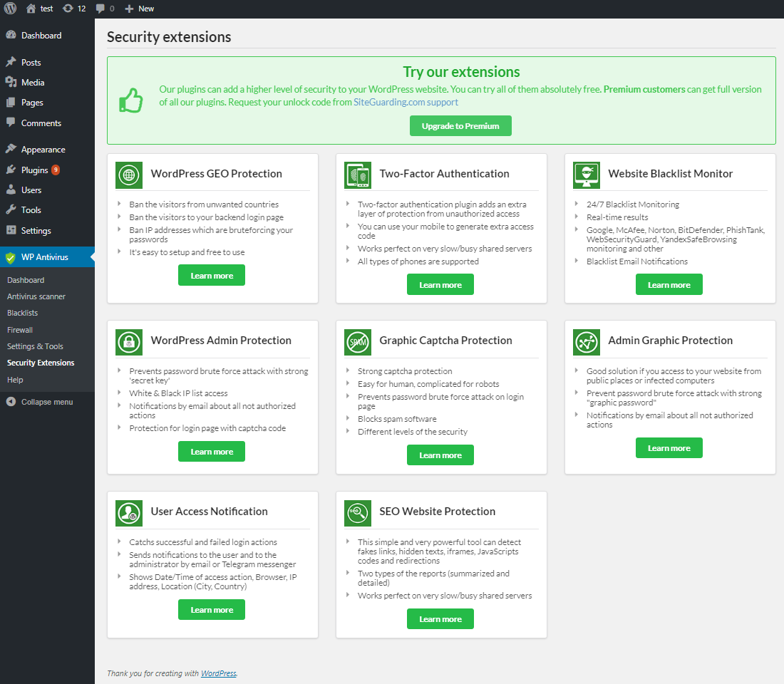Click the User Access Notification icon
Image resolution: width=784 pixels, height=684 pixels.
tap(129, 512)
